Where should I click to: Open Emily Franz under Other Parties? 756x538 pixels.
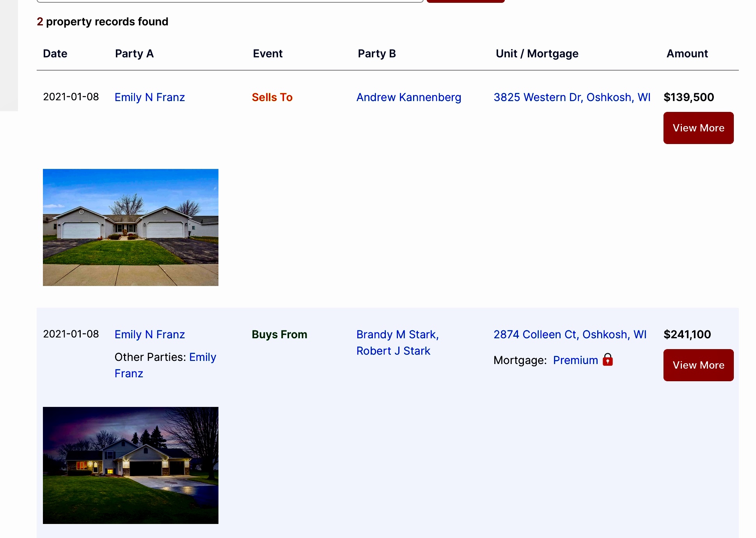click(165, 365)
